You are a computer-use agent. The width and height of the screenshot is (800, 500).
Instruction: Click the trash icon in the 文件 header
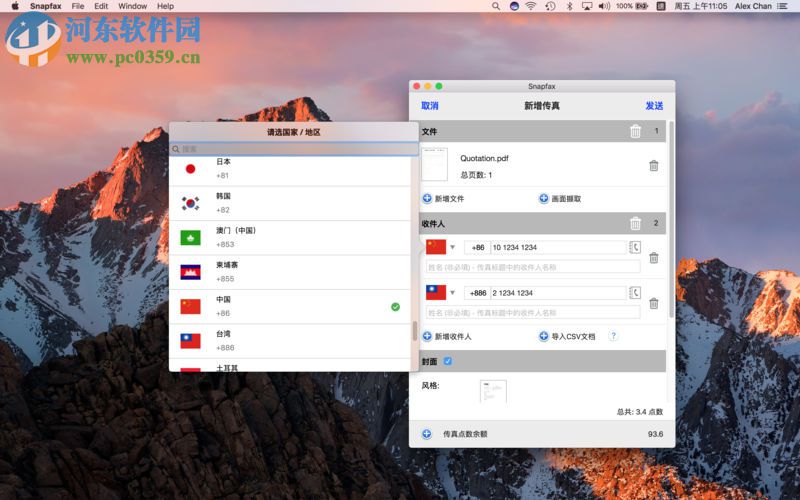(635, 132)
